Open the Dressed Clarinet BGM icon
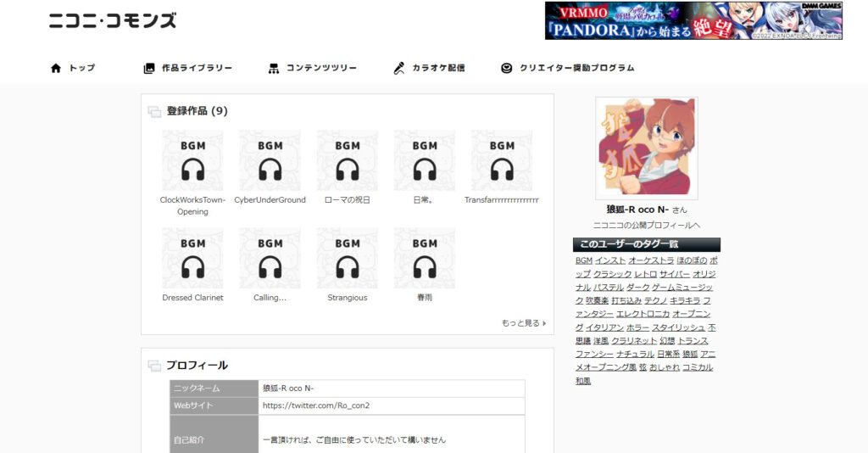The image size is (868, 453). (x=192, y=258)
